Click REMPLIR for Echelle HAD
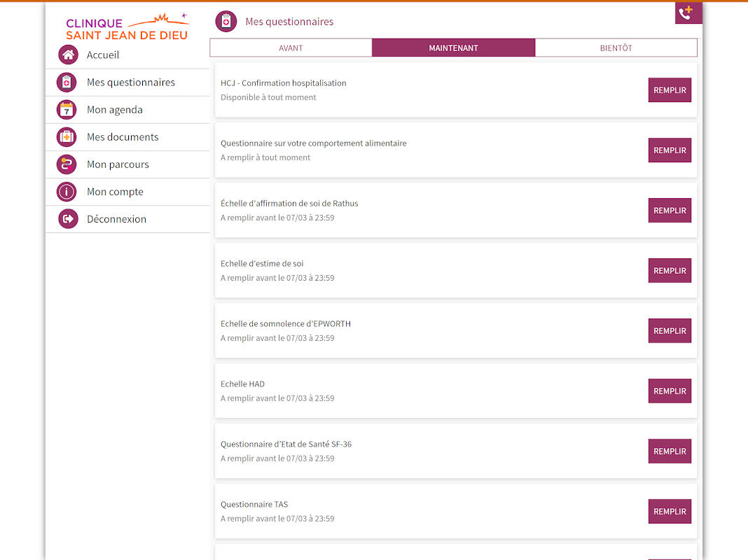This screenshot has height=560, width=748. [x=670, y=391]
